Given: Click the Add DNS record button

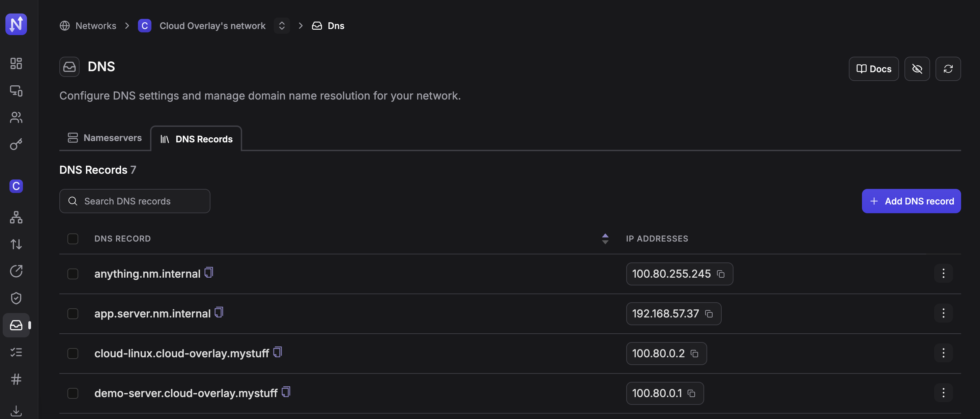Looking at the screenshot, I should [x=911, y=201].
